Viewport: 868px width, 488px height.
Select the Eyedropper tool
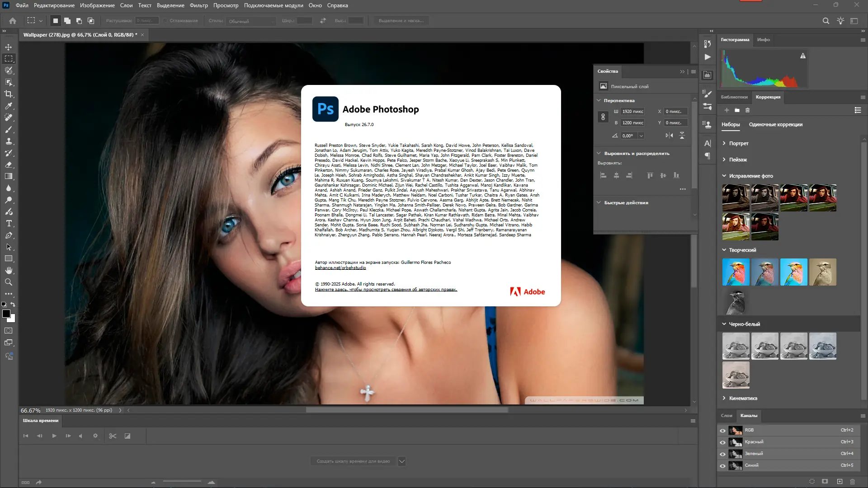pos(9,106)
